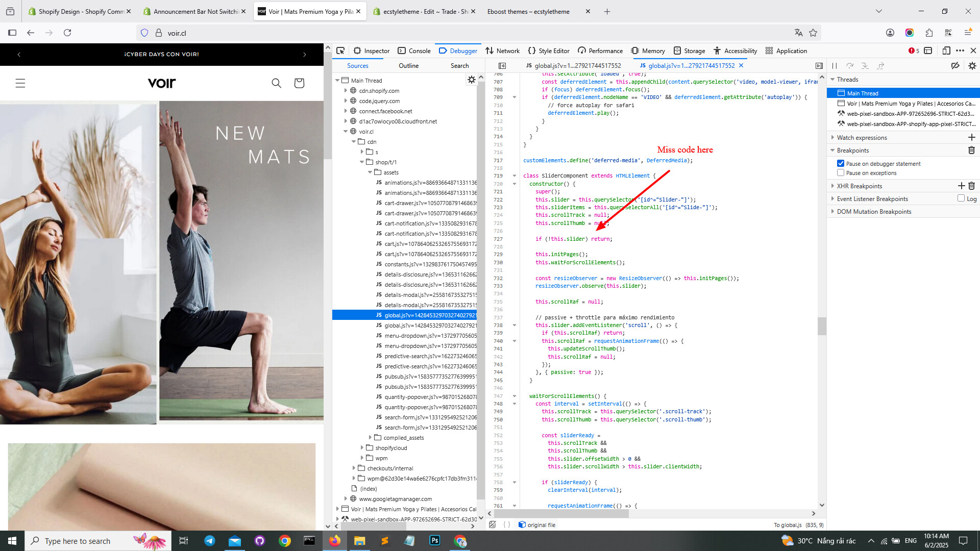Click the element picker icon in DevTools
The image size is (980, 551).
[340, 51]
